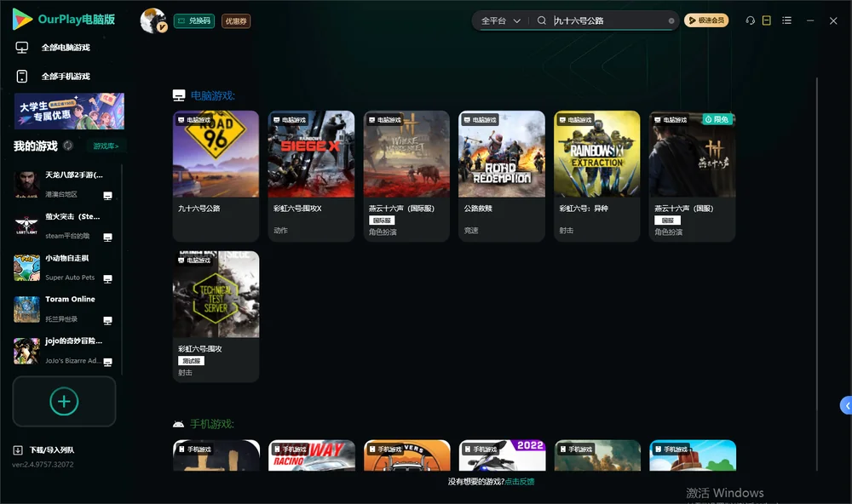Image resolution: width=852 pixels, height=504 pixels.
Task: Click the search magnifier icon
Action: (542, 20)
